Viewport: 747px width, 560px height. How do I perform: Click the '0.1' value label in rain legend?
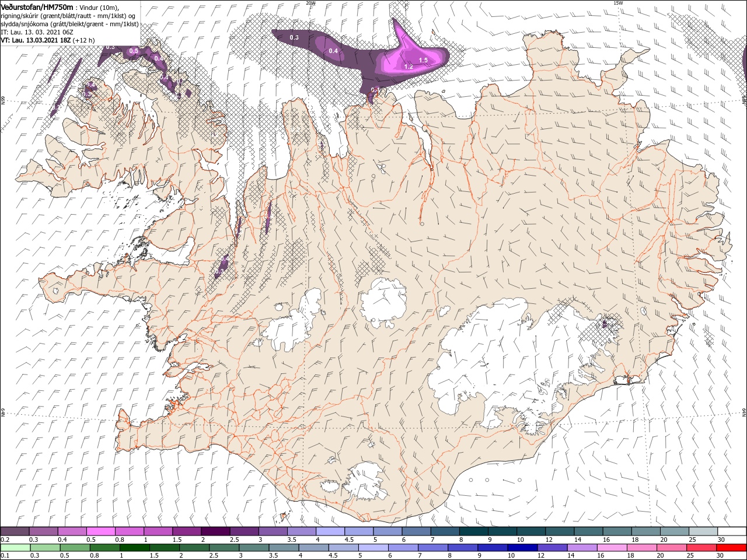tap(4, 556)
